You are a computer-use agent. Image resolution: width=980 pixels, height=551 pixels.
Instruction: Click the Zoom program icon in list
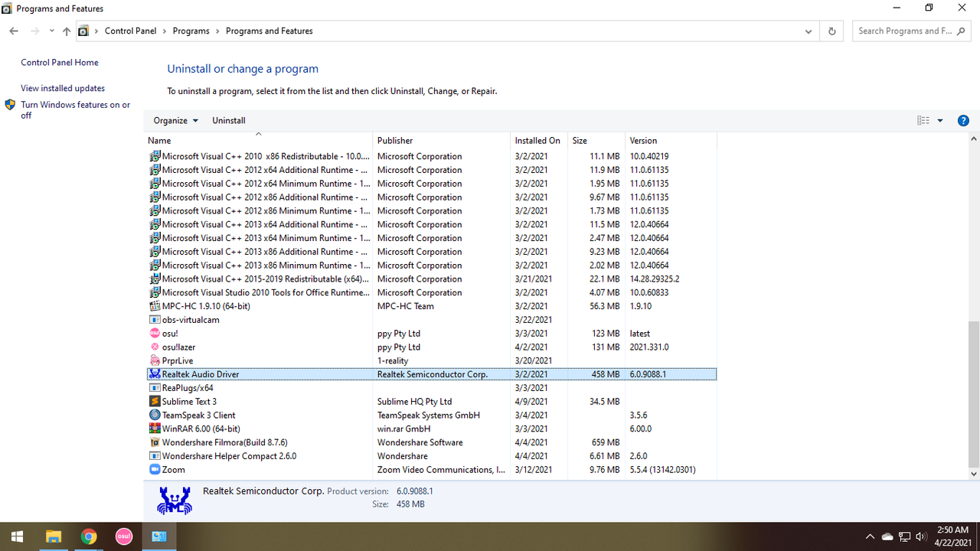click(155, 470)
